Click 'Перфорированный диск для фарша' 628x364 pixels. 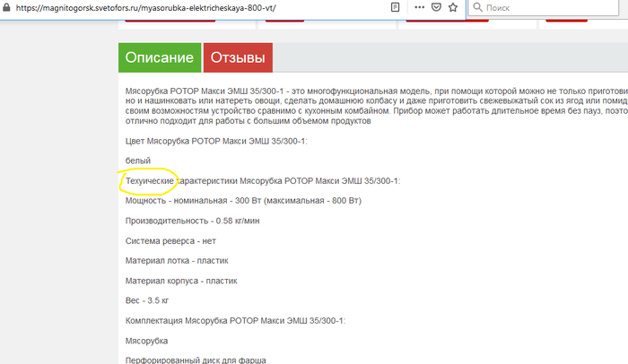click(196, 360)
